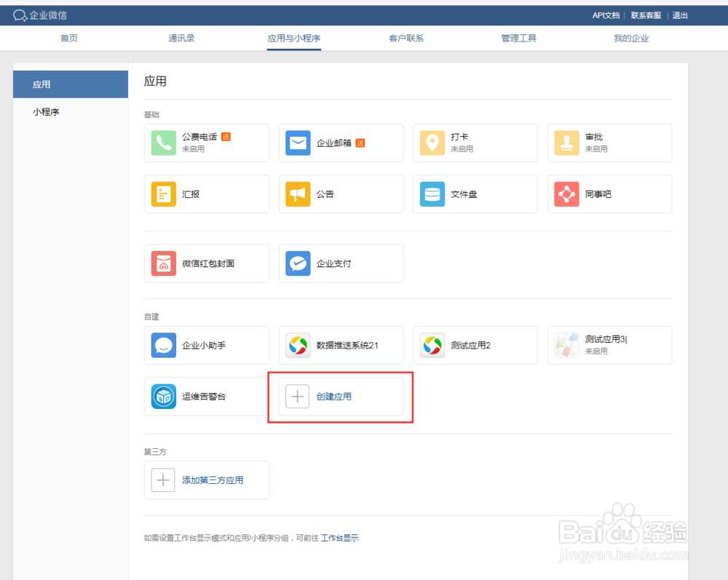This screenshot has height=580, width=728.
Task: Click the 创建应用 create button
Action: pos(339,396)
